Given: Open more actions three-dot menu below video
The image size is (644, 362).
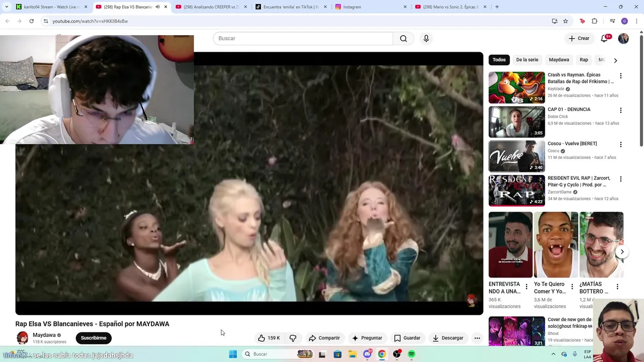Looking at the screenshot, I should [x=477, y=338].
